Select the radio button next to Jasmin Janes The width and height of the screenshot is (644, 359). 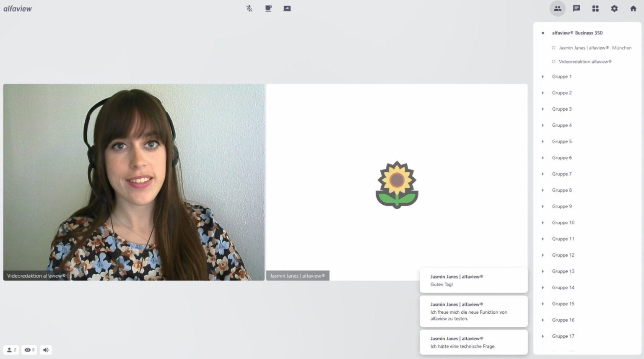click(553, 47)
